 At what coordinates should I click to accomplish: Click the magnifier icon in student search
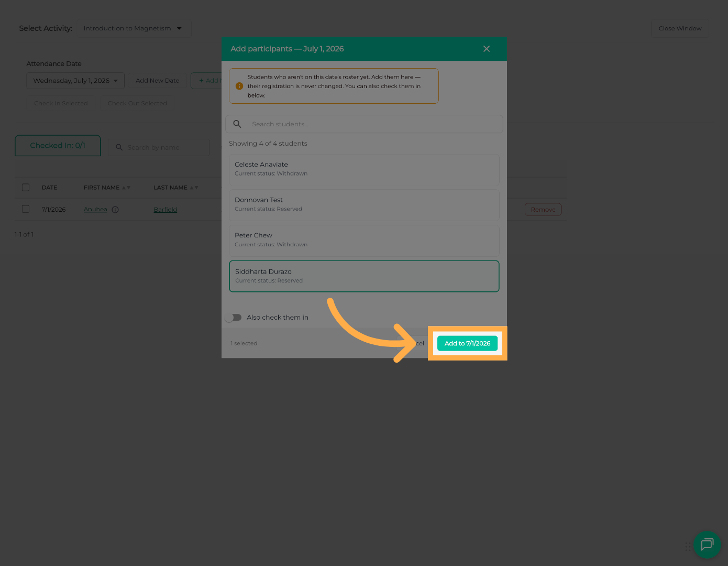click(237, 124)
